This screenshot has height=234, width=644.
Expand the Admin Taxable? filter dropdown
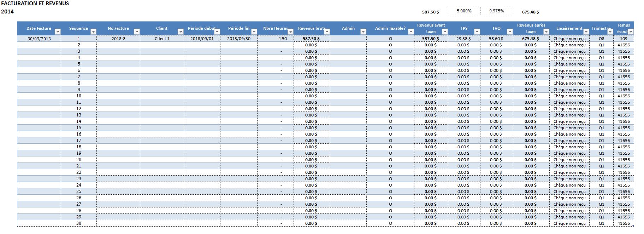click(411, 32)
